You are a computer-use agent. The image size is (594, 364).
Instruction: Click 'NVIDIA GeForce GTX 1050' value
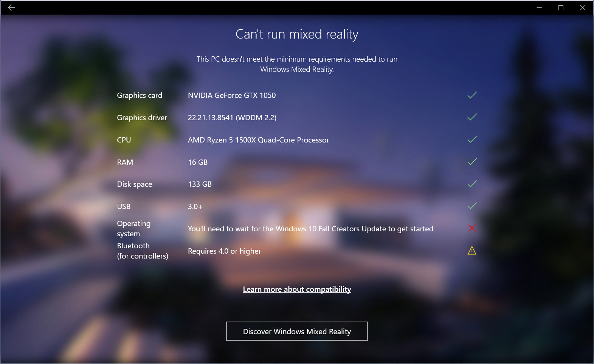point(232,95)
